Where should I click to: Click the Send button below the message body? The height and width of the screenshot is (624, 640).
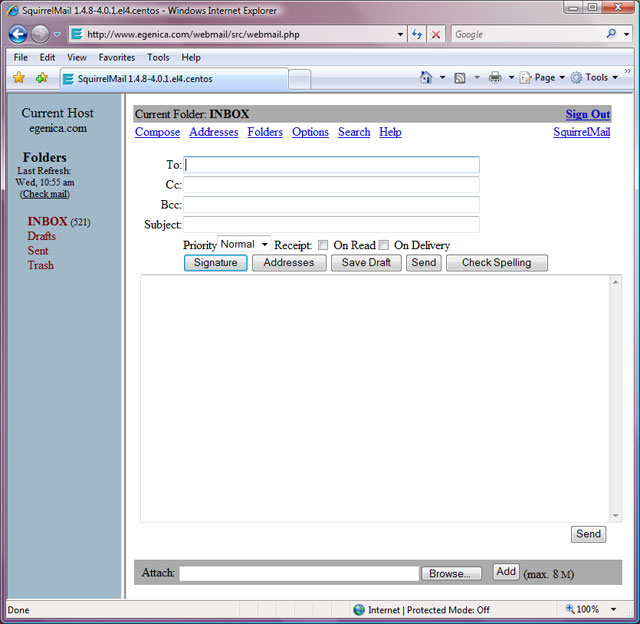tap(588, 534)
